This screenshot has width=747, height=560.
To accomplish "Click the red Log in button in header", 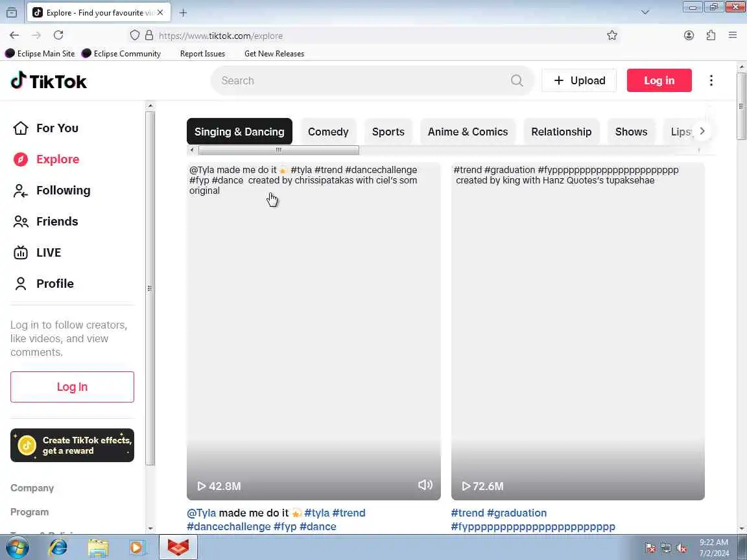I will click(x=659, y=80).
